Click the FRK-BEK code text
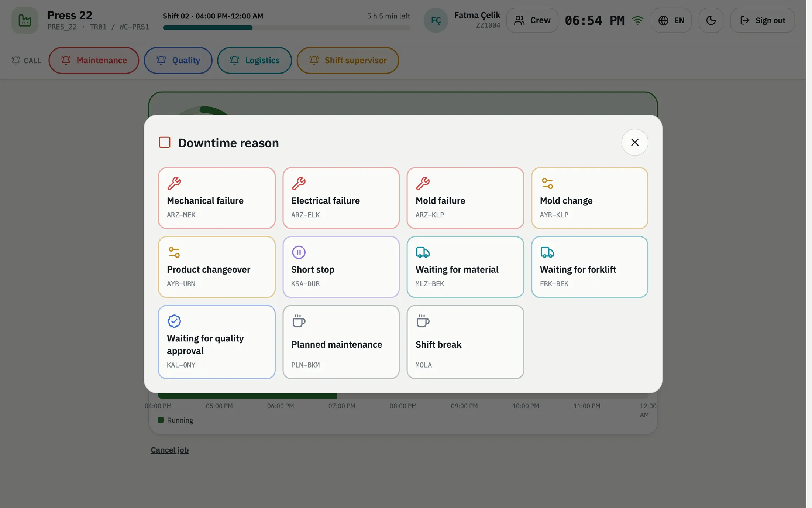Image resolution: width=812 pixels, height=508 pixels. [554, 284]
